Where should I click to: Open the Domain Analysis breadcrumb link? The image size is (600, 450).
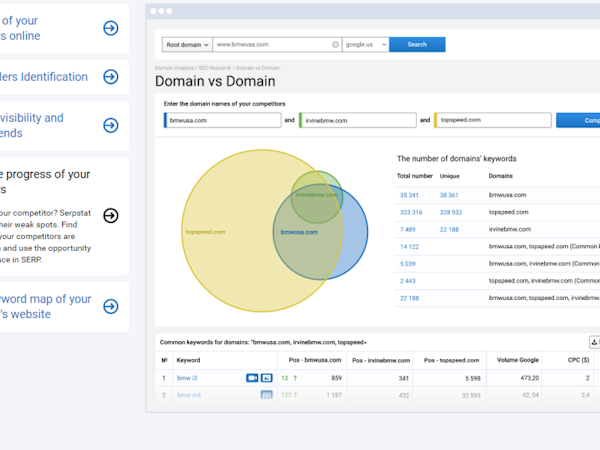(x=174, y=68)
